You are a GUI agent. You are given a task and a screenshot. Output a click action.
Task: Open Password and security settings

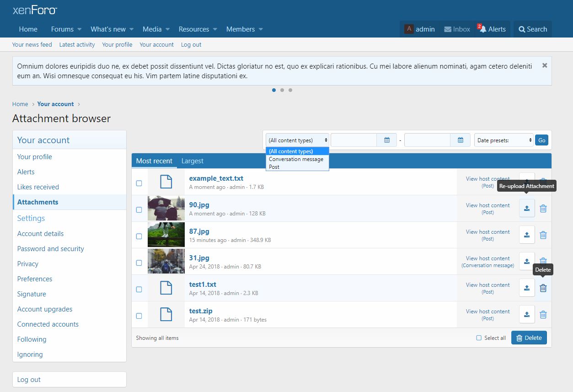51,249
